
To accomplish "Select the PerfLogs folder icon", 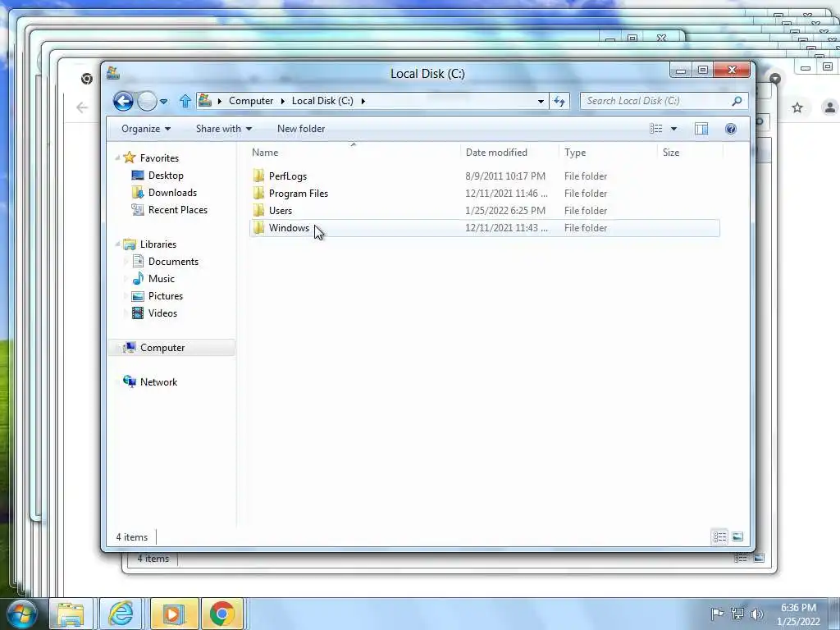I will click(258, 176).
